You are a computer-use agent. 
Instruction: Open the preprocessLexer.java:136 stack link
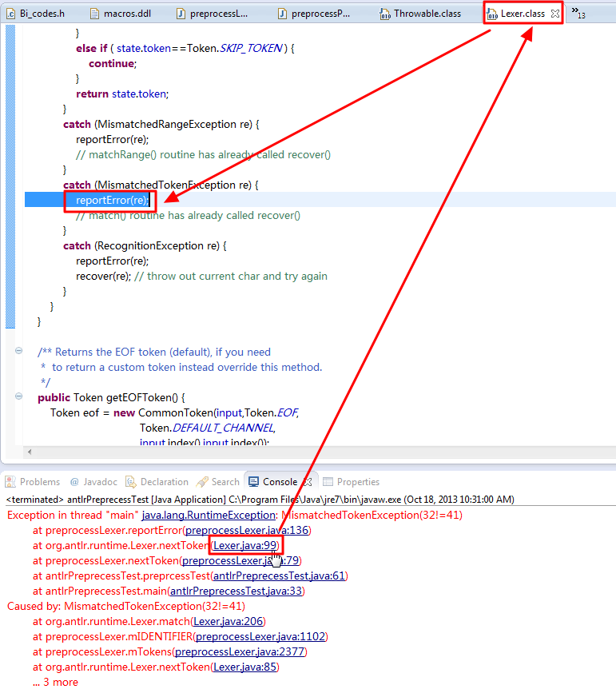247,530
